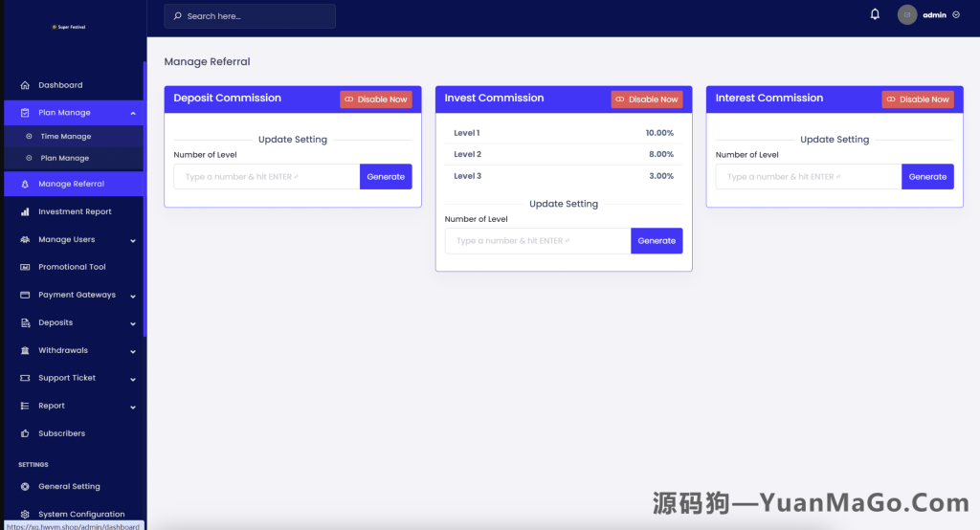The image size is (980, 530).
Task: Click the notification bell icon
Action: 875,14
